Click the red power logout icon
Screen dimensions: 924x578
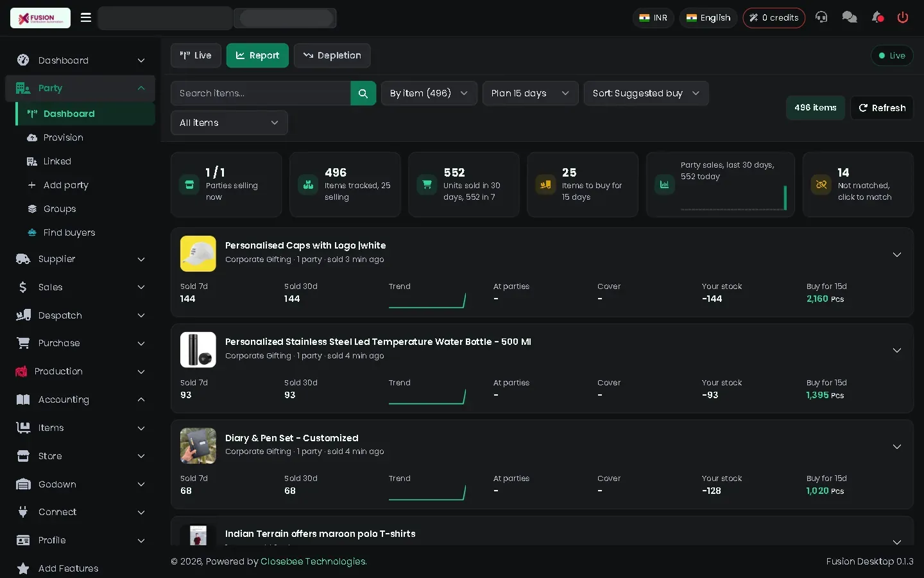[x=903, y=17]
